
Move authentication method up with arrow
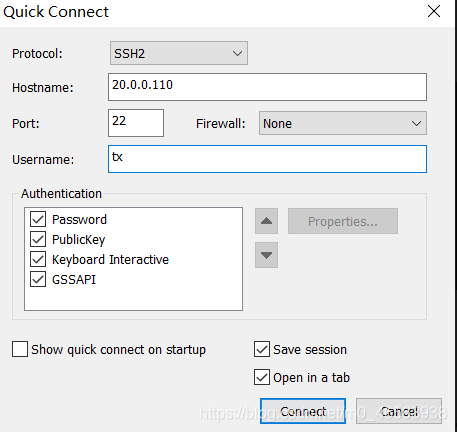266,221
